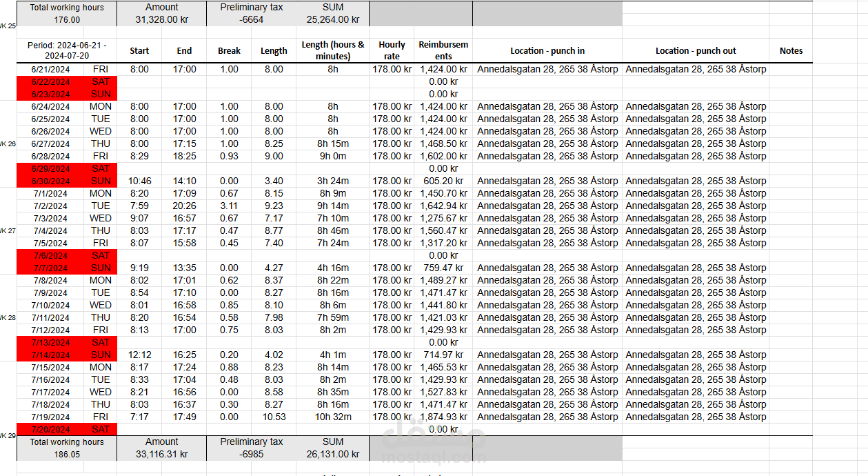Screen dimensions: 868x476
Task: Select the bottom total hours 186.05
Action: click(x=67, y=455)
